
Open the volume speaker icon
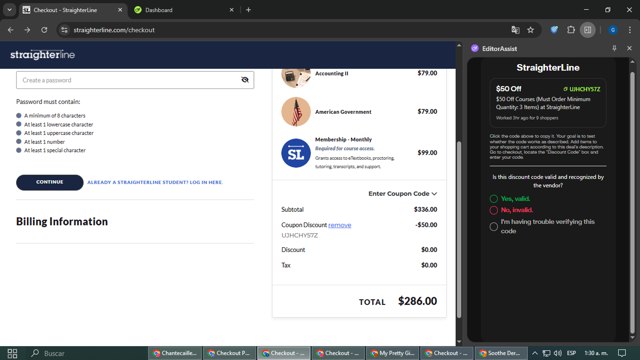(558, 353)
